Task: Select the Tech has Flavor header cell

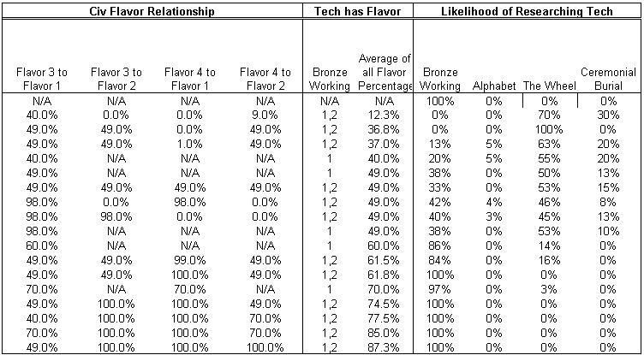Action: pos(358,11)
